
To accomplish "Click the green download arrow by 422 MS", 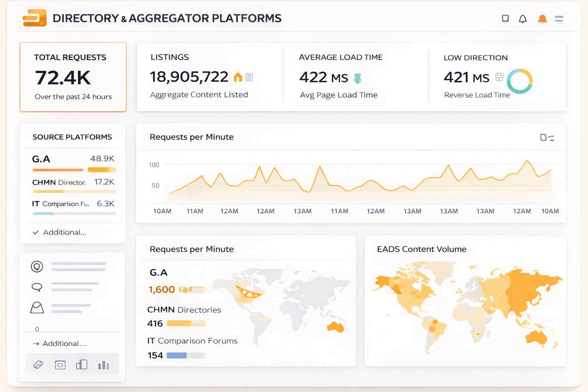I will pos(358,78).
